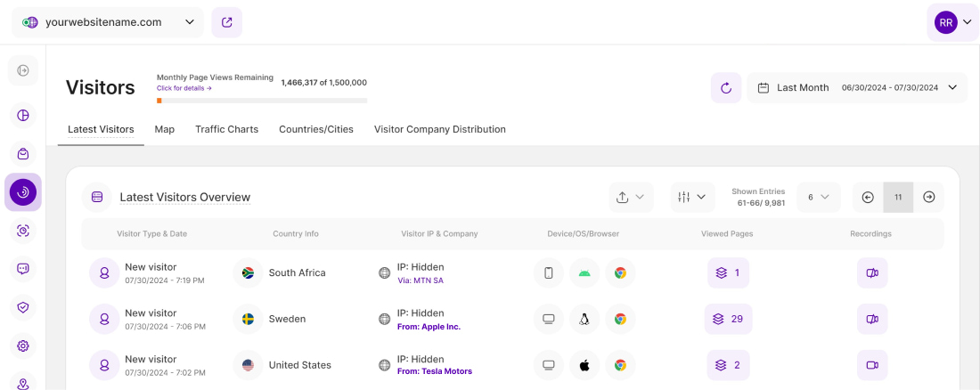
Task: View 29 pages viewed by Sweden visitor
Action: (728, 319)
